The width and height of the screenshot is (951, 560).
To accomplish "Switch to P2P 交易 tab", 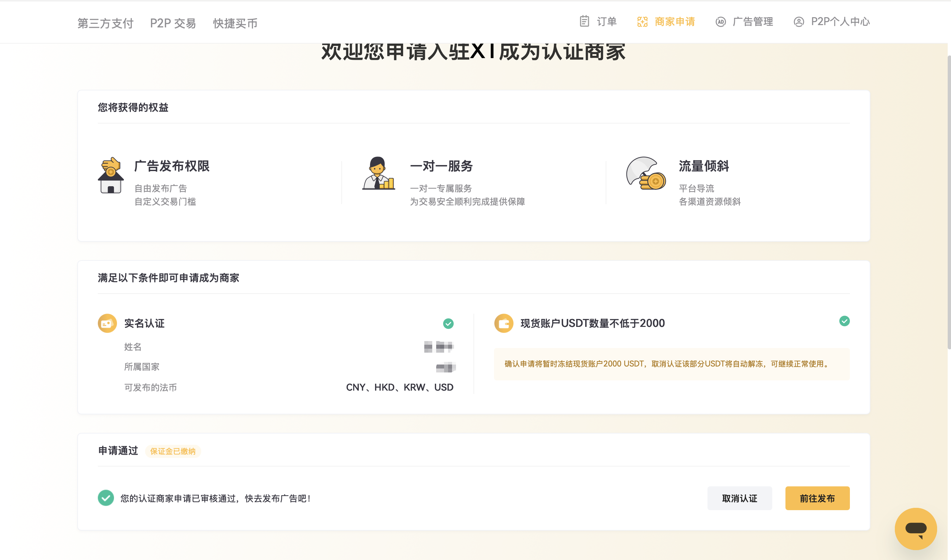I will [173, 23].
